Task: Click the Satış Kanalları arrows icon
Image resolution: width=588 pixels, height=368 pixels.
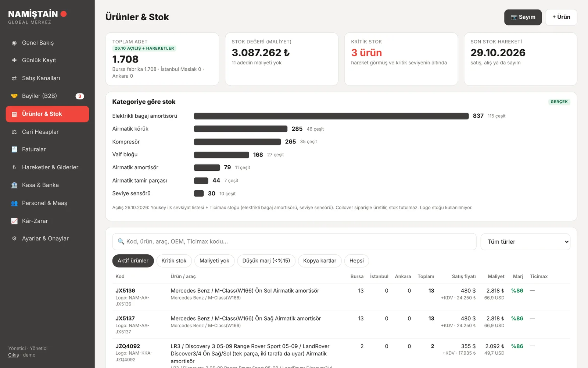Action: point(14,78)
